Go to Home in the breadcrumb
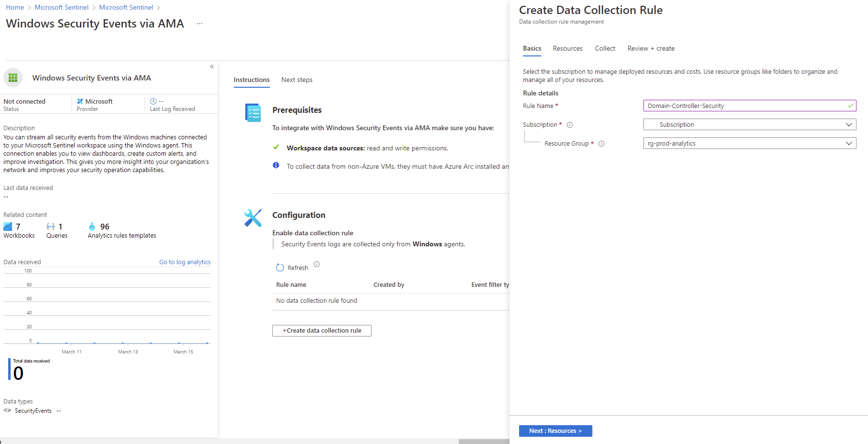 coord(15,7)
